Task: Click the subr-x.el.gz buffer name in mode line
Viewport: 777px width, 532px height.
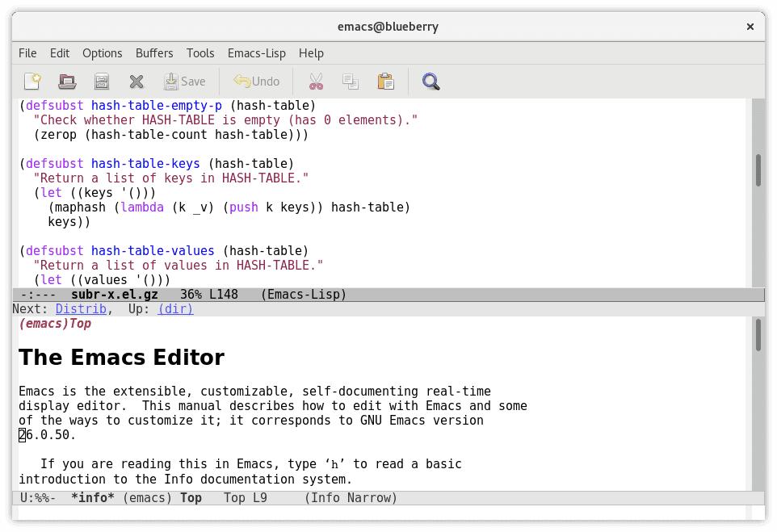Action: tap(114, 295)
